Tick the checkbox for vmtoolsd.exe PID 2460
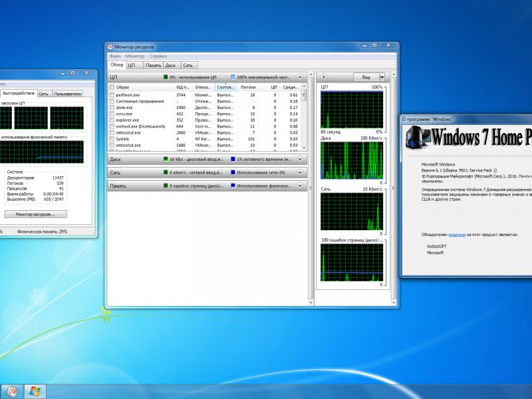 pos(112,132)
